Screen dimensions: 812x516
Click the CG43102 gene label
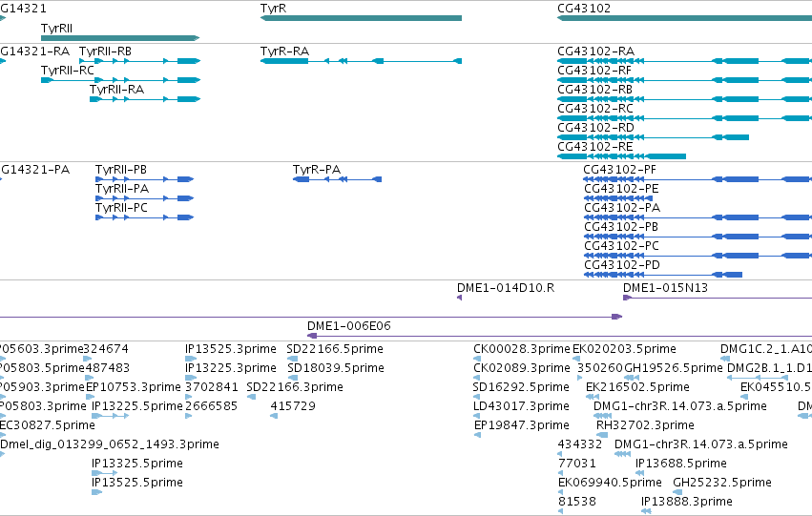[584, 9]
